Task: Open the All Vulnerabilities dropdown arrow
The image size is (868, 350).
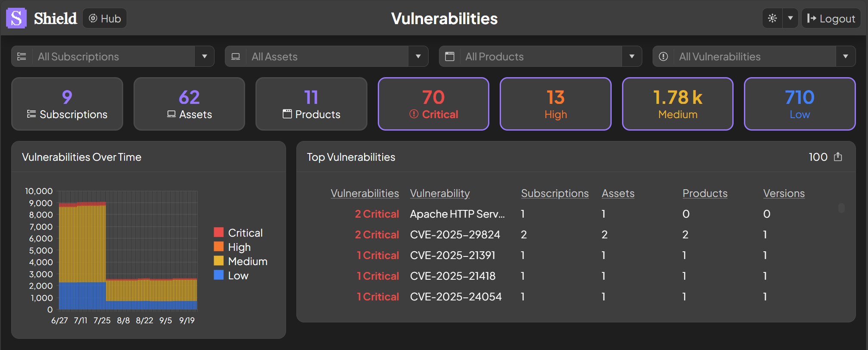Action: [x=846, y=56]
